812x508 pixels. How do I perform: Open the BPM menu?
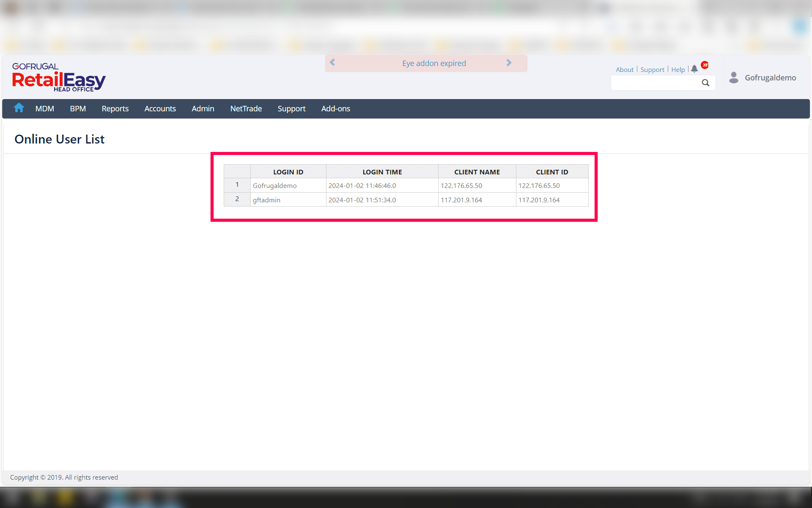pyautogui.click(x=78, y=109)
